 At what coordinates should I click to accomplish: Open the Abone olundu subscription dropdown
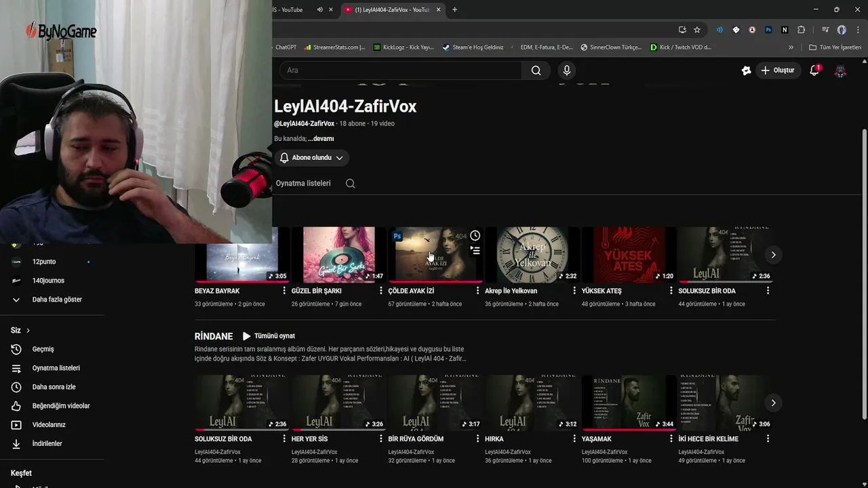coord(312,158)
